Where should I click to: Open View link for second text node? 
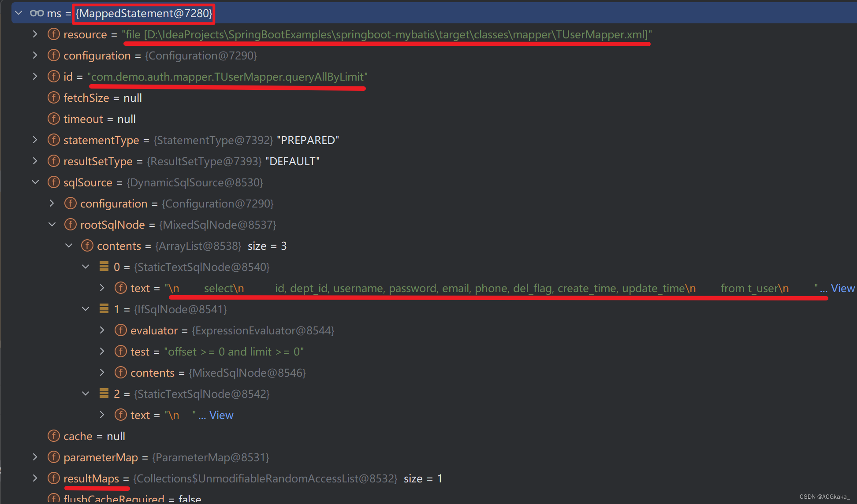point(221,415)
